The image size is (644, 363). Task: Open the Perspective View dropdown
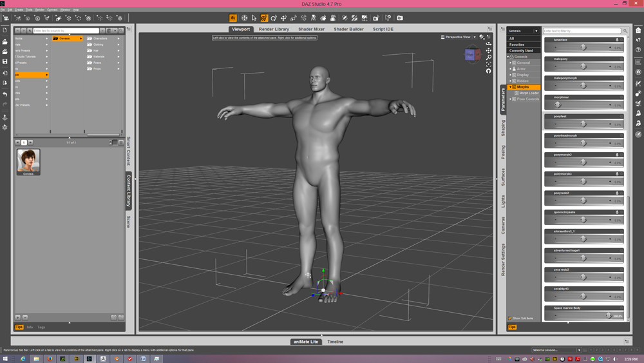click(x=475, y=37)
